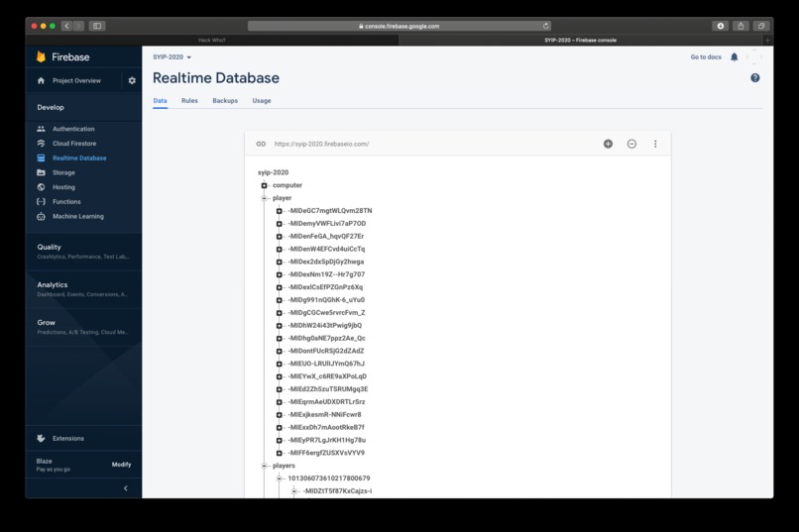The height and width of the screenshot is (532, 799).
Task: Expand the Grow section
Action: coord(83,327)
